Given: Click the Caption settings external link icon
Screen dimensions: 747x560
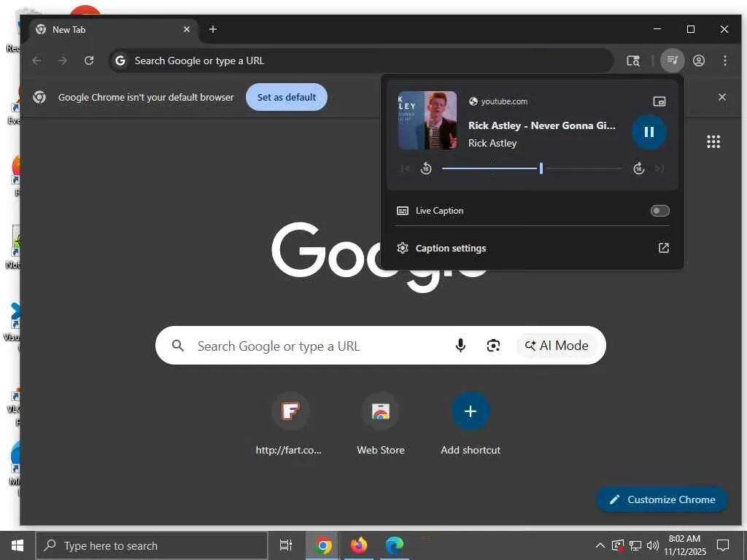Looking at the screenshot, I should 664,248.
